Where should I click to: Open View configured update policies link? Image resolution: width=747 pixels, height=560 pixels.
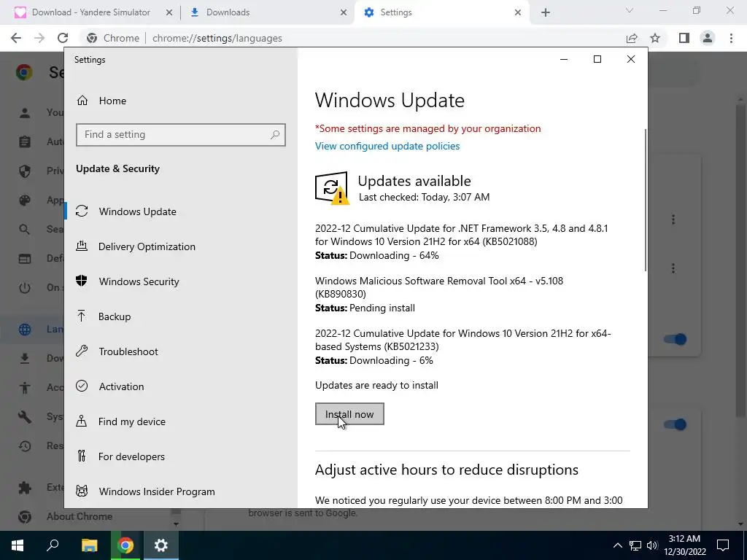pyautogui.click(x=387, y=146)
